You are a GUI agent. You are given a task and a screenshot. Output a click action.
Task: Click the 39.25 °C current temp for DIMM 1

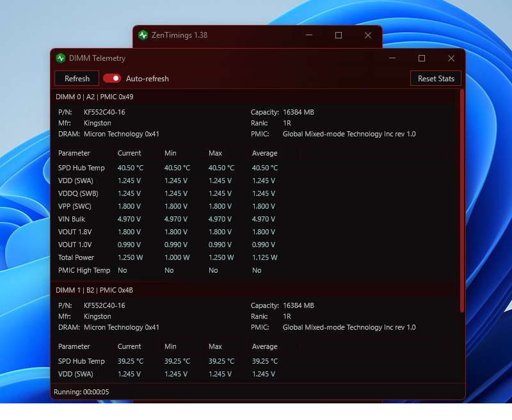[x=131, y=361]
